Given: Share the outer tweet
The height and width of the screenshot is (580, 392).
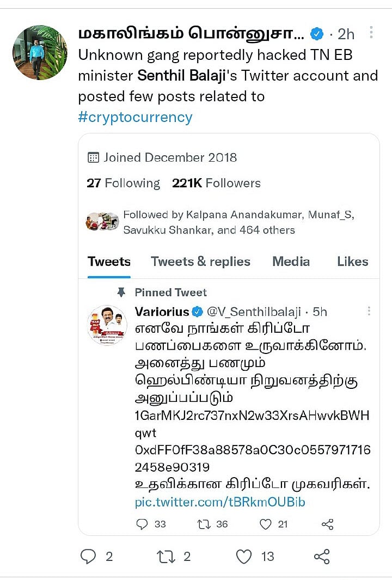Looking at the screenshot, I should click(322, 556).
